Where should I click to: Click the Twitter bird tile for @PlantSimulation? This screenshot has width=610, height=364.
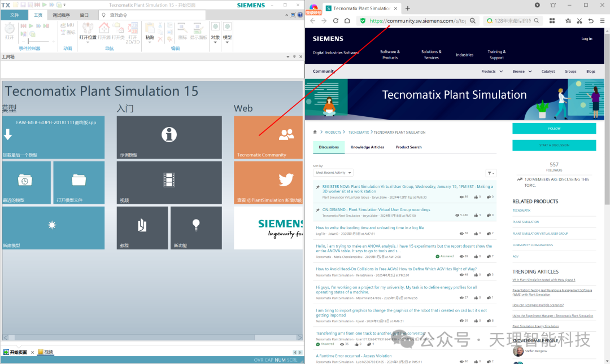pos(268,183)
